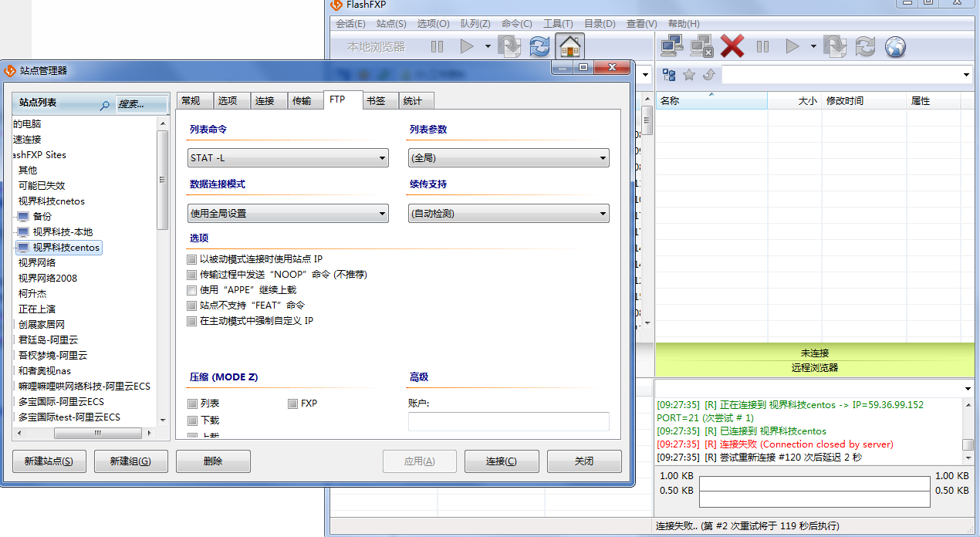
Task: Toggle '在主动模式中强制自定义 IP' checkbox
Action: click(x=192, y=321)
